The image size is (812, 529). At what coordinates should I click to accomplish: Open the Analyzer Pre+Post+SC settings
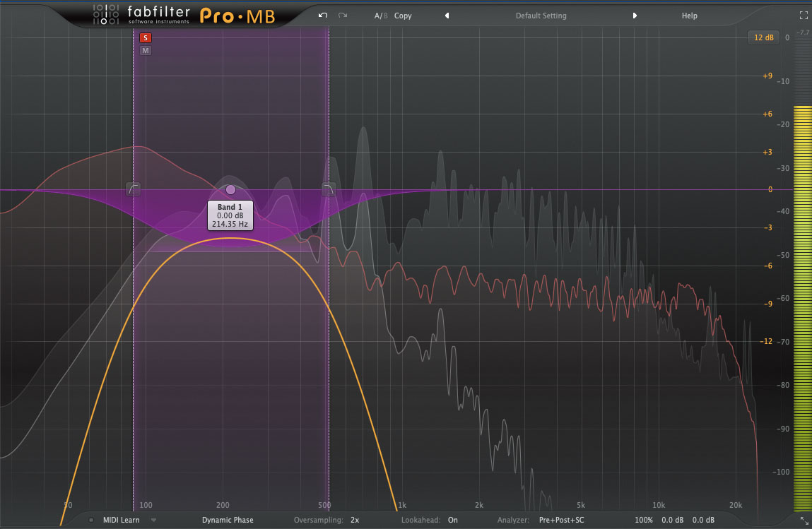point(561,520)
